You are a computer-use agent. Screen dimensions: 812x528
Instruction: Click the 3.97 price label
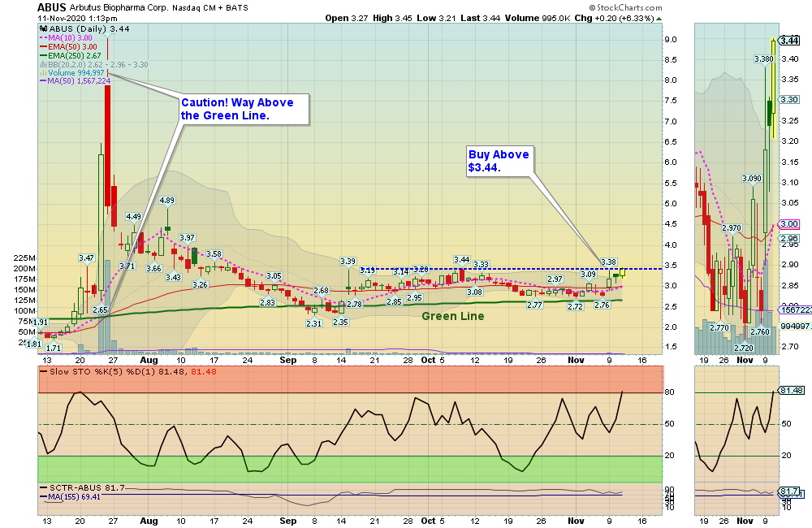click(x=187, y=237)
